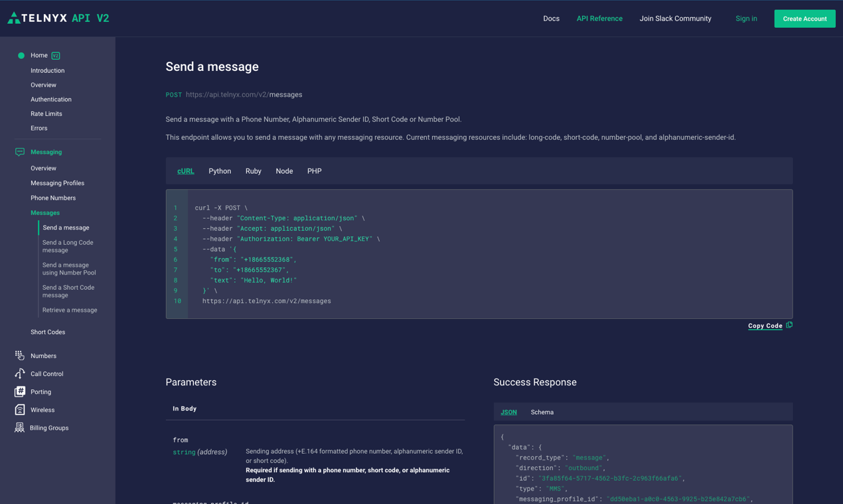This screenshot has width=843, height=504.
Task: Select the Messaging chat bubble icon in sidebar
Action: click(x=19, y=152)
